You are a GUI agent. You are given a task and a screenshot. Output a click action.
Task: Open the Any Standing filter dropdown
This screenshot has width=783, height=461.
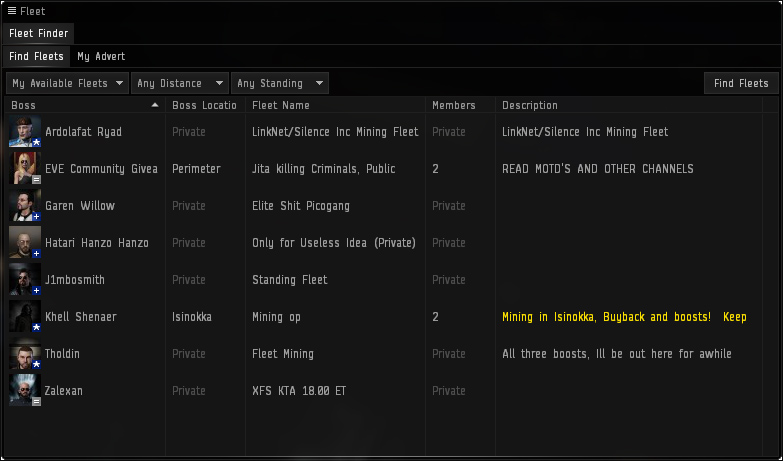[x=280, y=83]
